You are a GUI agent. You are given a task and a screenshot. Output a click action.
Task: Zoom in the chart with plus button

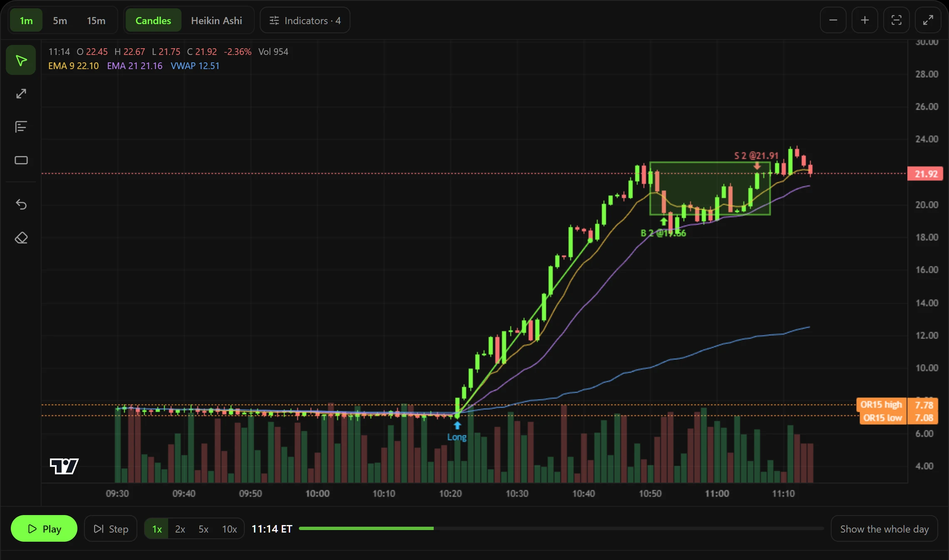pyautogui.click(x=865, y=20)
